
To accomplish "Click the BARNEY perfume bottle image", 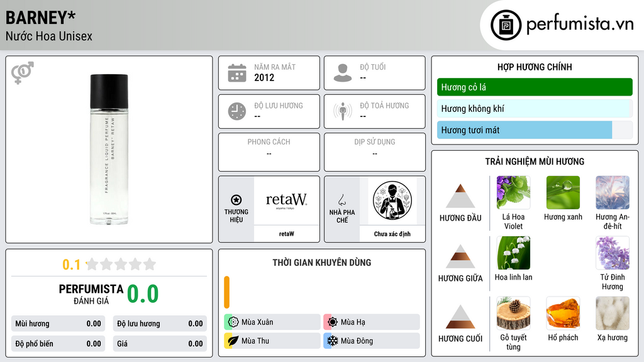I will [x=109, y=150].
